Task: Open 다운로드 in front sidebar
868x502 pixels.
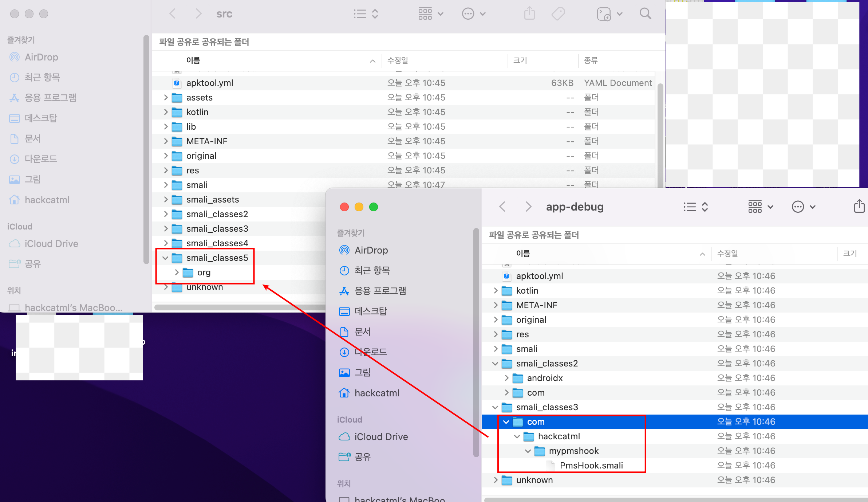Action: (x=370, y=352)
